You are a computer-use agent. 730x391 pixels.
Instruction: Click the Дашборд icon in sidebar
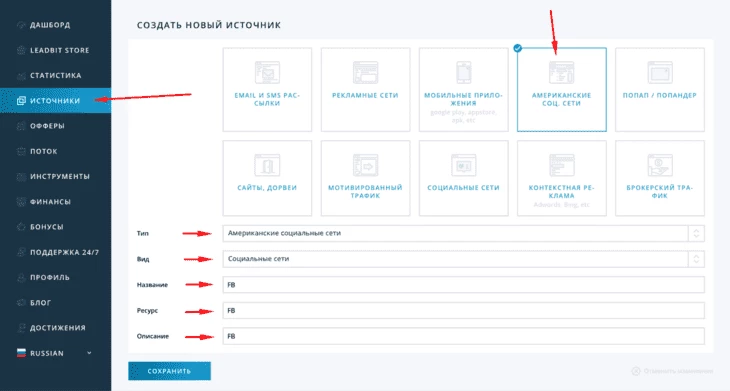pyautogui.click(x=21, y=25)
